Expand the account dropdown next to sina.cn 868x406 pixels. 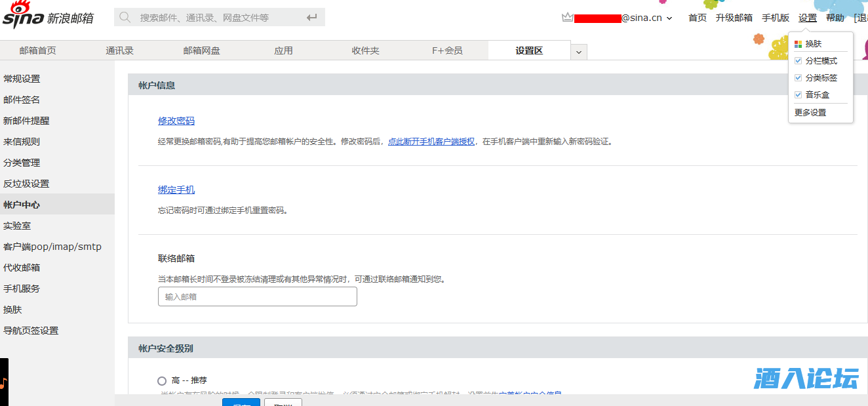pos(669,18)
